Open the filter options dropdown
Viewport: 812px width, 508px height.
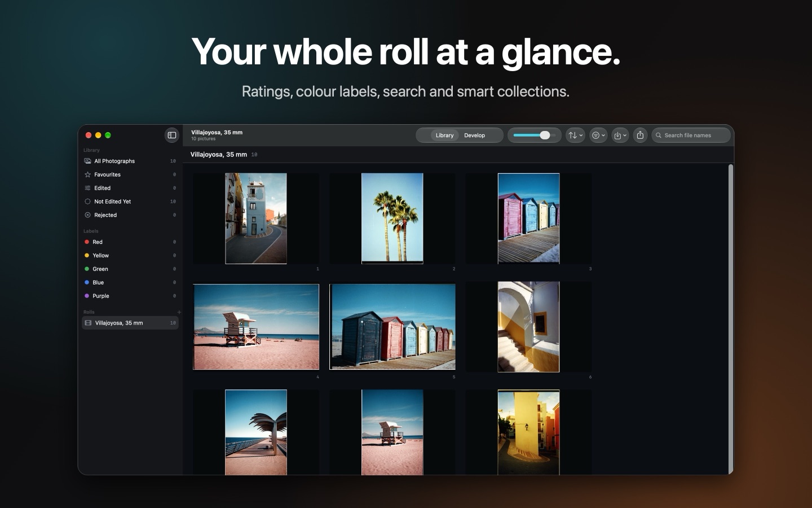[x=598, y=135]
